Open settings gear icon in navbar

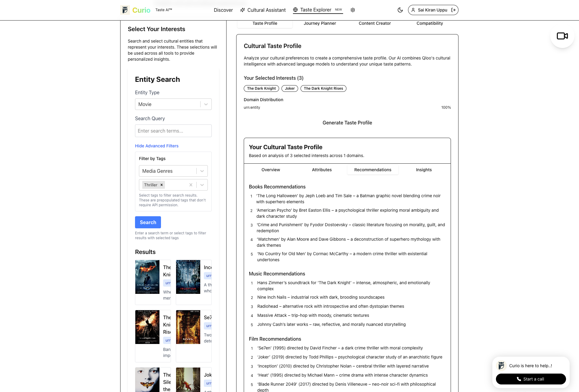[x=353, y=10]
